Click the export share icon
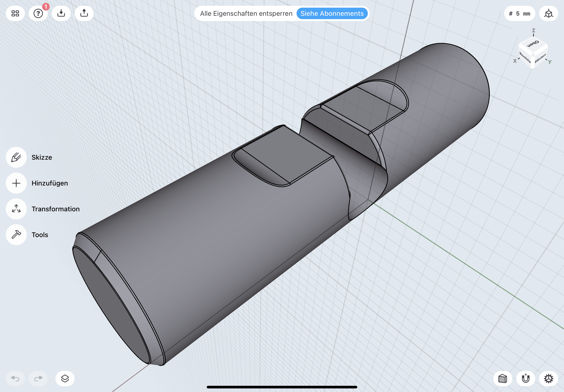Image resolution: width=564 pixels, height=392 pixels. 84,14
